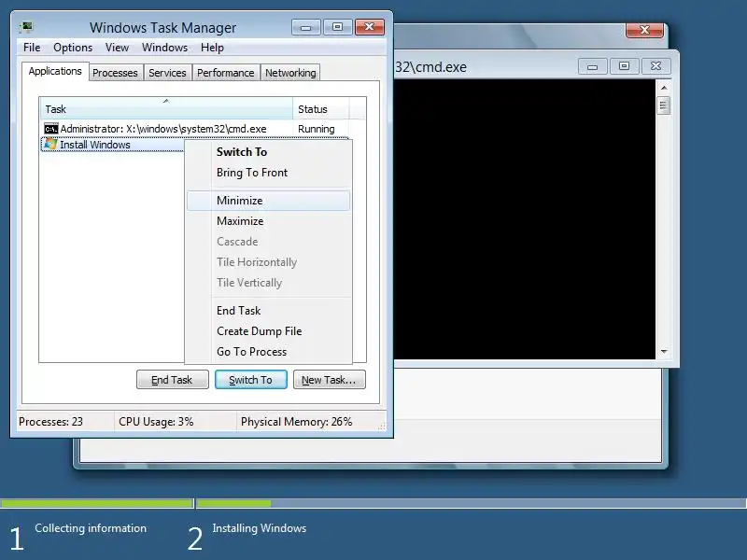Screen dimensions: 747x560
Task: Click the Collecting information step label
Action: coord(91,528)
